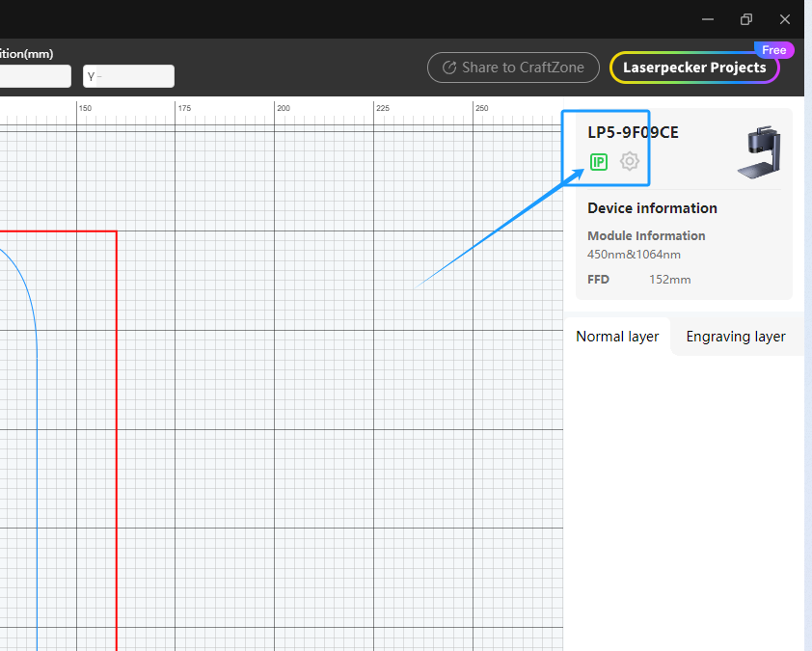This screenshot has width=812, height=651.
Task: Click the X position input field
Action: (x=34, y=76)
